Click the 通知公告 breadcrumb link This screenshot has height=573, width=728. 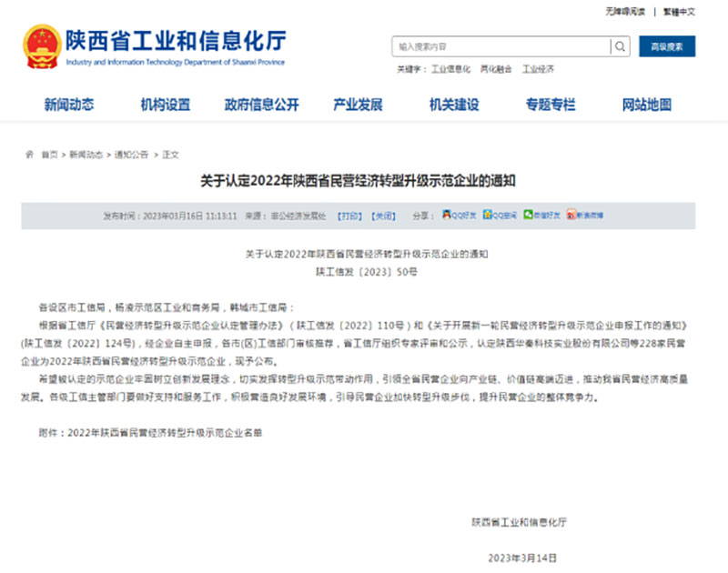[131, 155]
